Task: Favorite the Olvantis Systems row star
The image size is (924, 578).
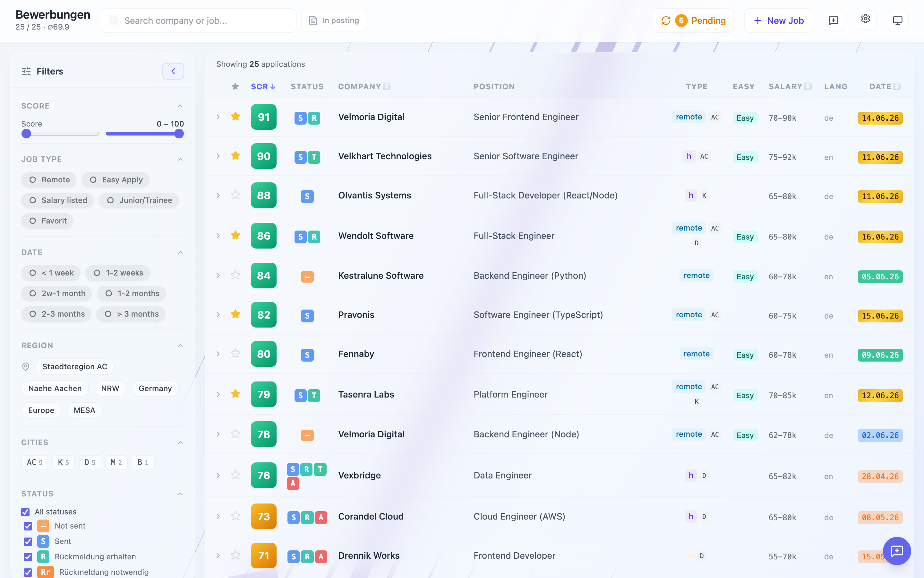Action: 235,195
